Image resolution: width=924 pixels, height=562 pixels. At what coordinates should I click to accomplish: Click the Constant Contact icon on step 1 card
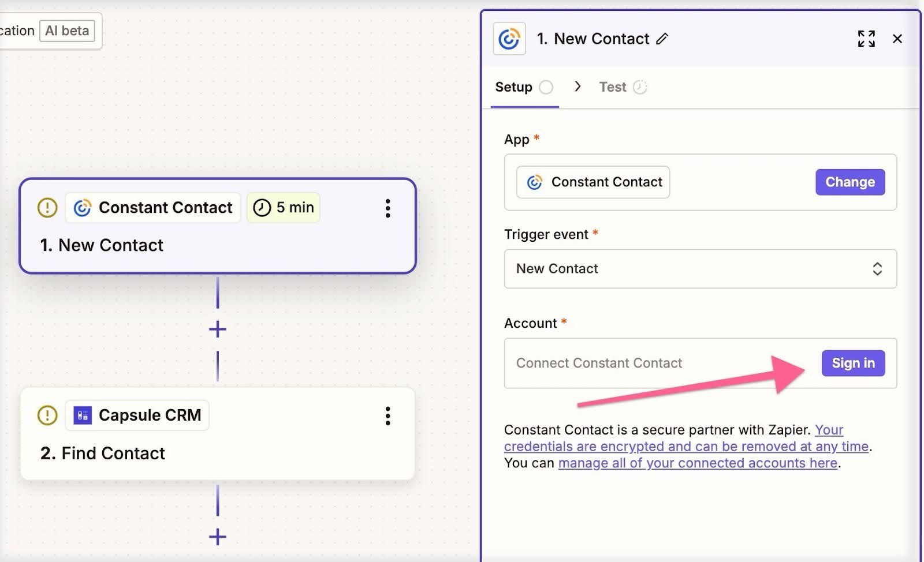(83, 208)
